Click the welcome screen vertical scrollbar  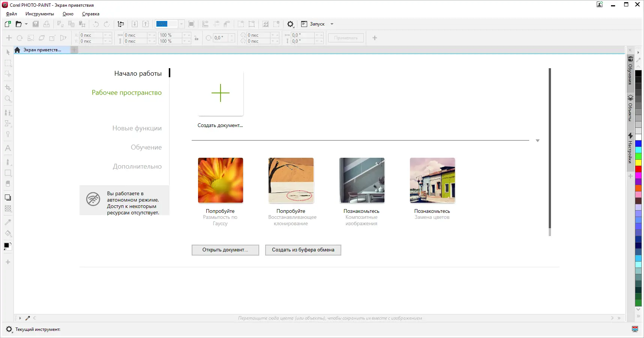click(550, 148)
